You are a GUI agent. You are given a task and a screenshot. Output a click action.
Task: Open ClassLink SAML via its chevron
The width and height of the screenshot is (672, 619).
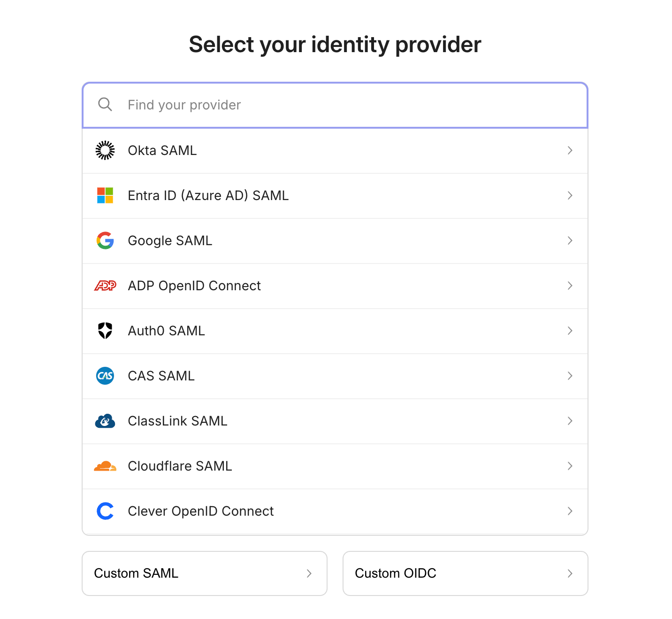(x=570, y=421)
